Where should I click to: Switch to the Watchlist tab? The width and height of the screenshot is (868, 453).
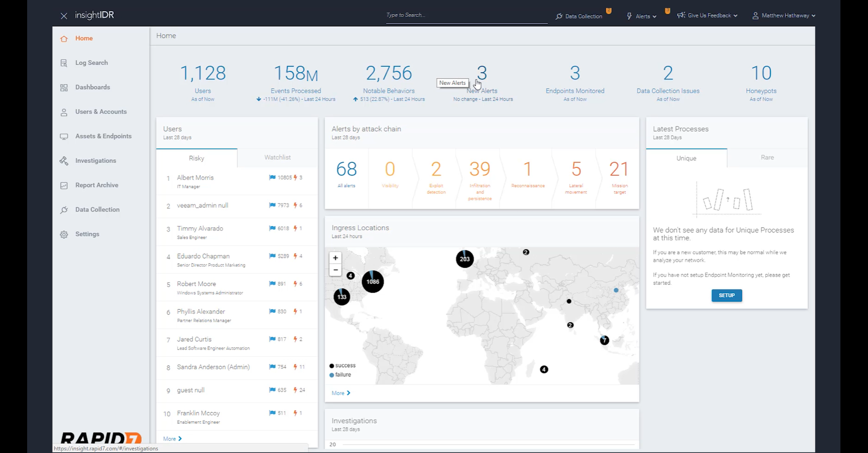click(x=277, y=157)
